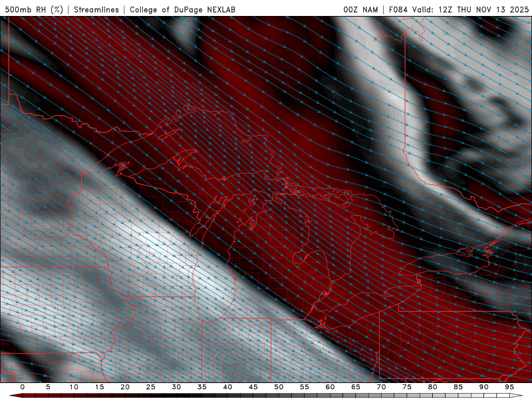
Task: Click the "35" label on the color scale
Action: click(x=202, y=387)
